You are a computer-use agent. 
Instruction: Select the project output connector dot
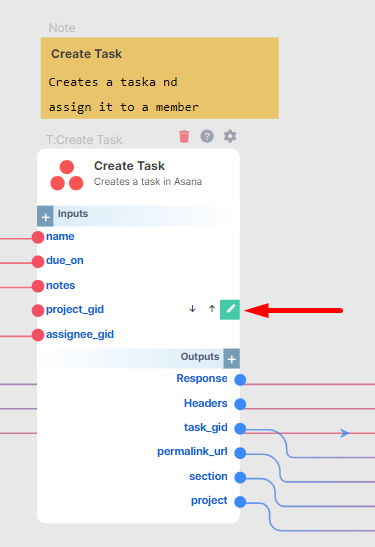point(240,502)
